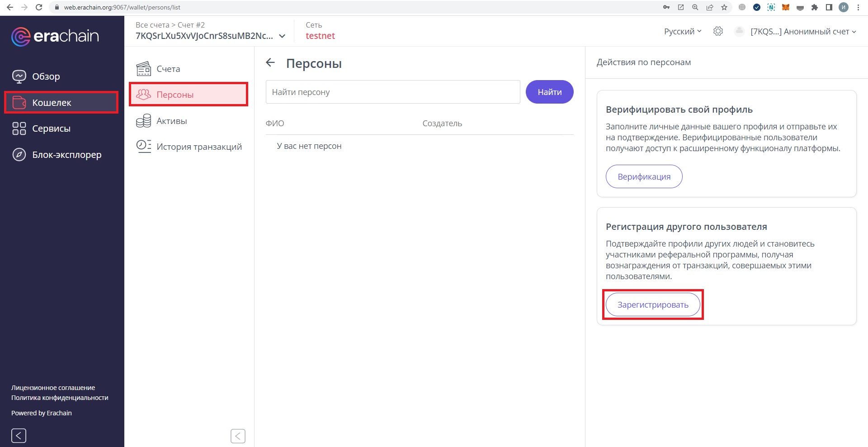Open История транзакций
The width and height of the screenshot is (868, 447).
[199, 147]
